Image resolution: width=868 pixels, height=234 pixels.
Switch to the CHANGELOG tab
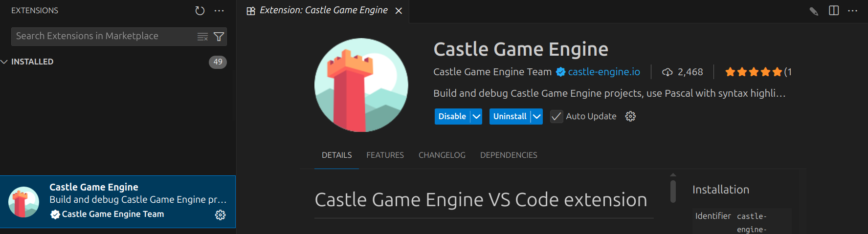click(x=442, y=155)
